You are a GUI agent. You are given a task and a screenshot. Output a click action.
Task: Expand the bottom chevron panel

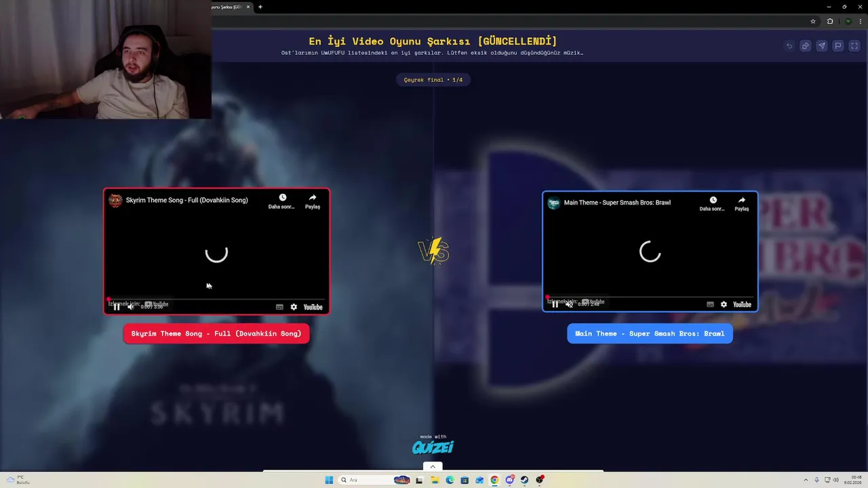433,466
